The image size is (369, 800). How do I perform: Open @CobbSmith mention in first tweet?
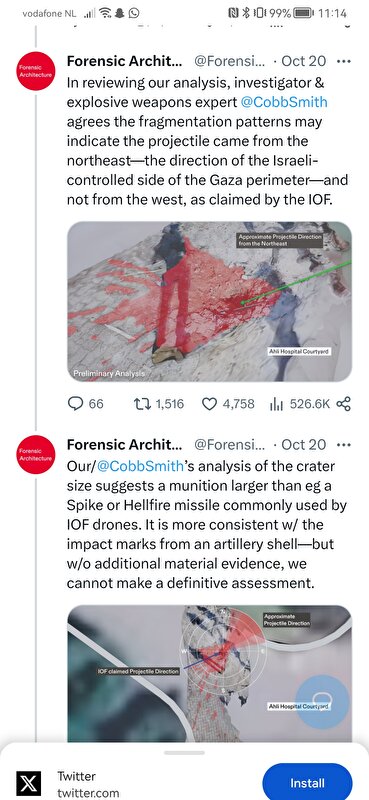point(284,102)
